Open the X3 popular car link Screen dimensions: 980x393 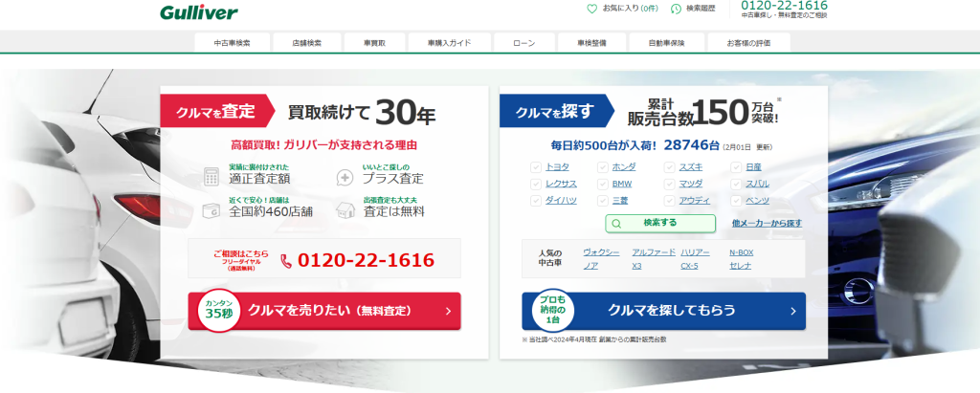click(636, 266)
